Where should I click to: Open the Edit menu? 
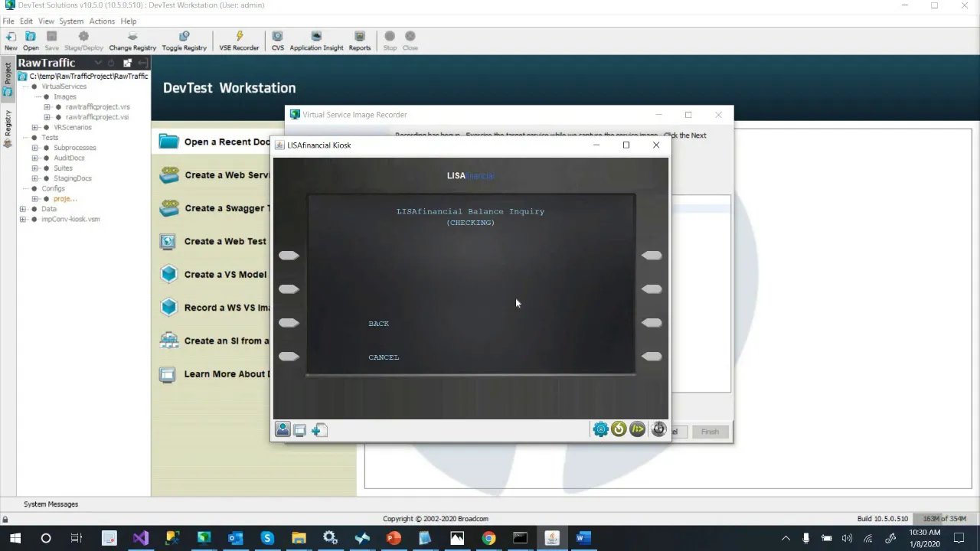(x=26, y=21)
